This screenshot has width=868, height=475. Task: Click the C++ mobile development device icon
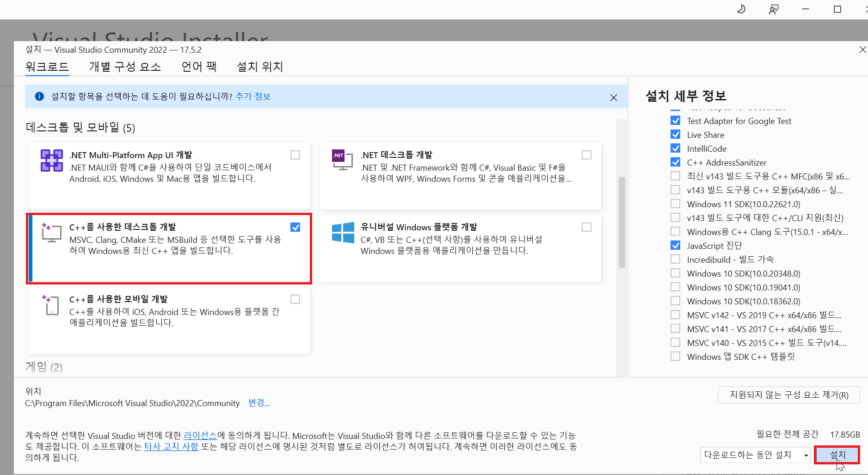pyautogui.click(x=51, y=305)
